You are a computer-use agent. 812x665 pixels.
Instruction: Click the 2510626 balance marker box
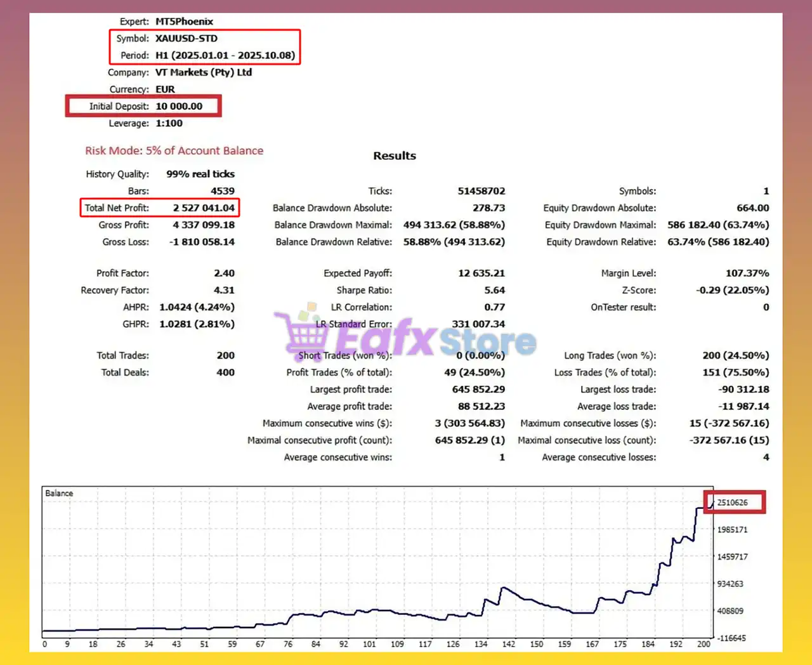pyautogui.click(x=734, y=501)
